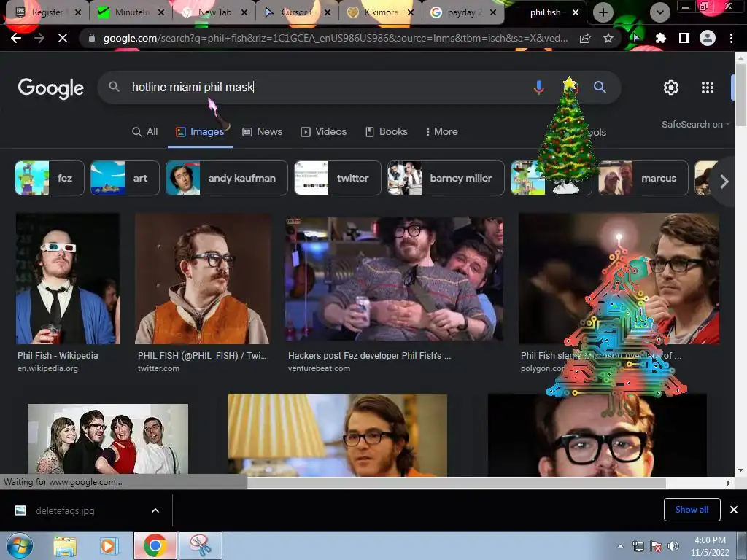This screenshot has height=560, width=747.
Task: Select the fez suggestion chip
Action: pos(50,178)
